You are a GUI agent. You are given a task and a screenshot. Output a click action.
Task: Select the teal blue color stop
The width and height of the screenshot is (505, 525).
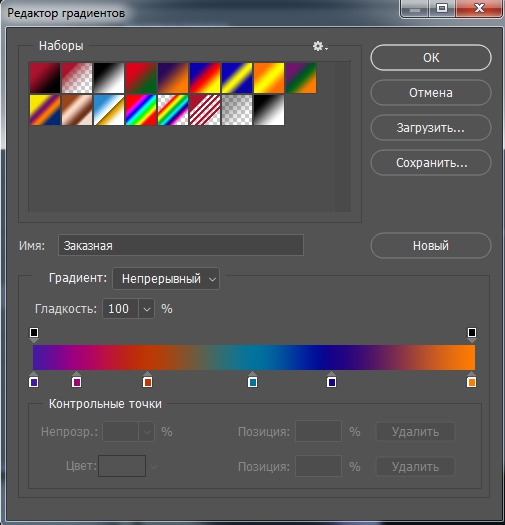252,380
